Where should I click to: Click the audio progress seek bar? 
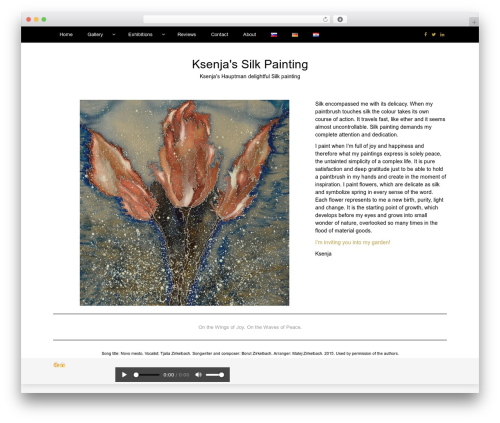147,375
